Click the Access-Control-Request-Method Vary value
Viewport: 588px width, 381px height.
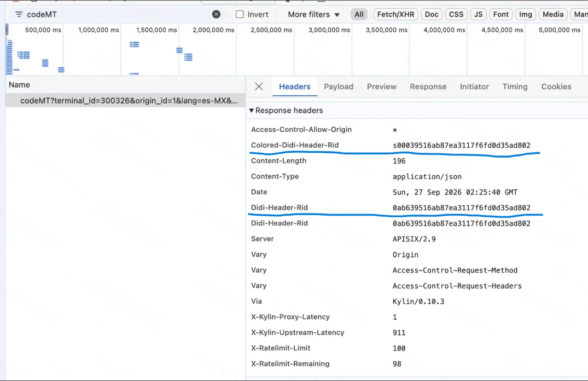[455, 270]
